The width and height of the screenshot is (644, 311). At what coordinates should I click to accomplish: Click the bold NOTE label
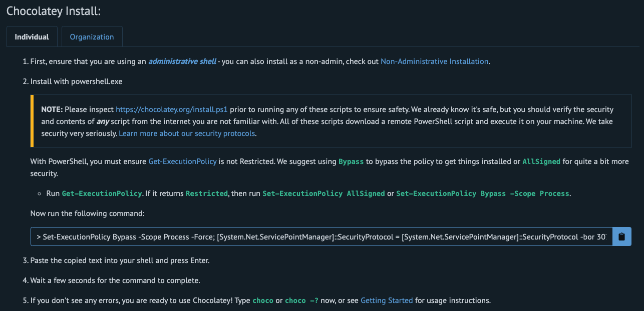point(52,109)
